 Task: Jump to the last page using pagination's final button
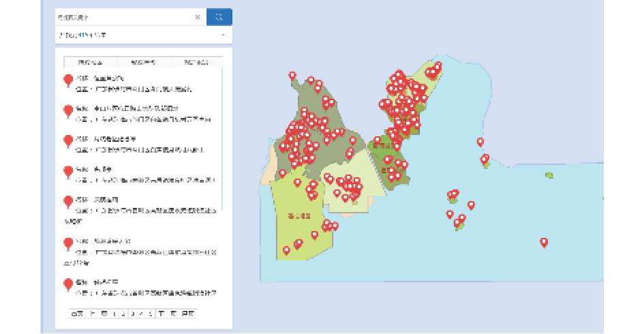(x=189, y=314)
